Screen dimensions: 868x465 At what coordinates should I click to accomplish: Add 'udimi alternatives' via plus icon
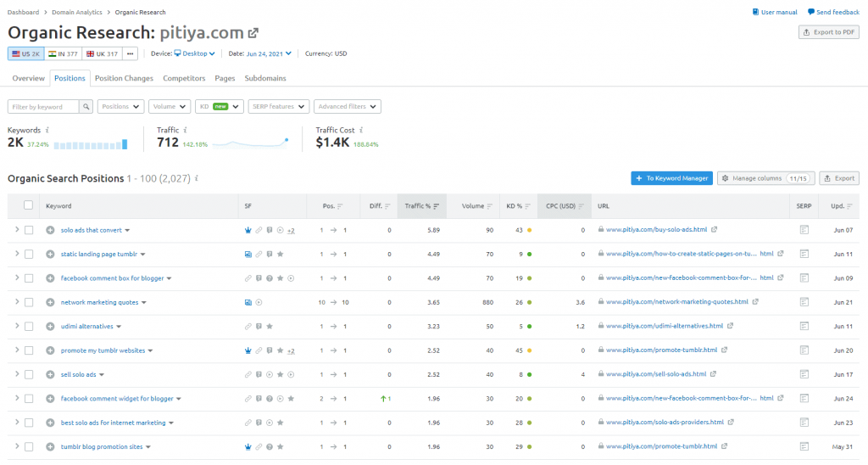[50, 327]
